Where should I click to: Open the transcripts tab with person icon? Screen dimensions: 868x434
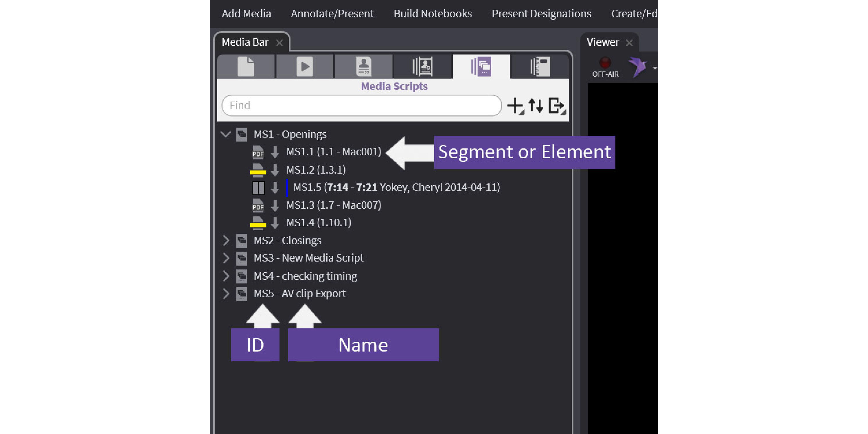[364, 67]
